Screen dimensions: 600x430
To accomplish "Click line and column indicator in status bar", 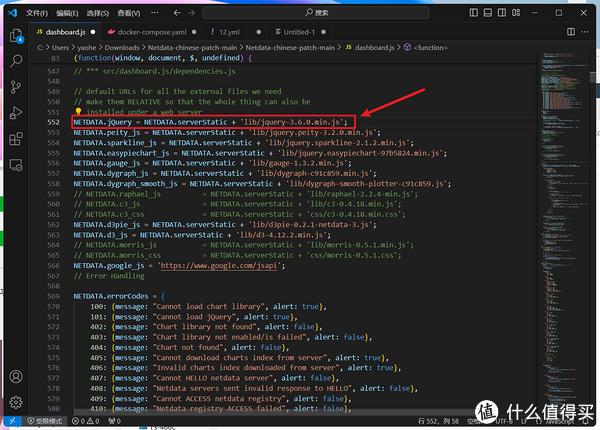I will (438, 421).
